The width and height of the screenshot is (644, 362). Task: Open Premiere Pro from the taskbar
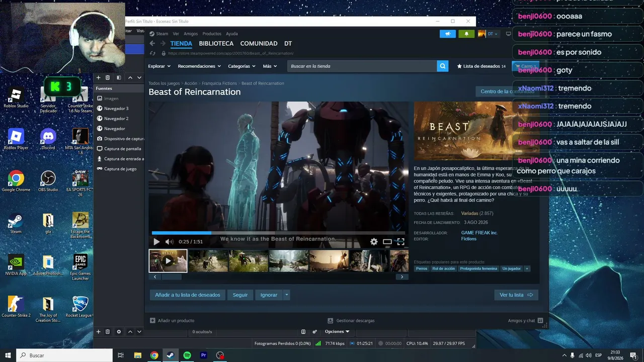(204, 355)
